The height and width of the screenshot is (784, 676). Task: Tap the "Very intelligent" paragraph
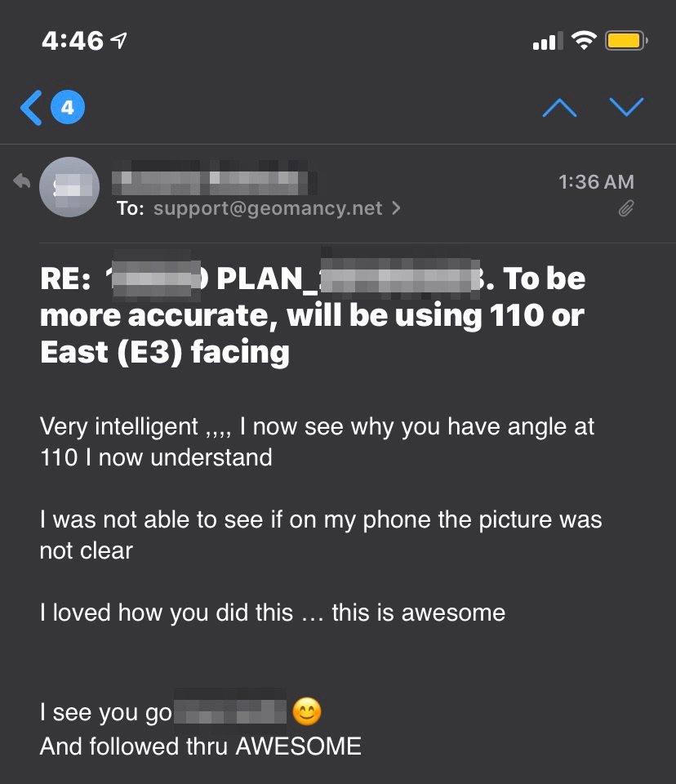coord(317,441)
